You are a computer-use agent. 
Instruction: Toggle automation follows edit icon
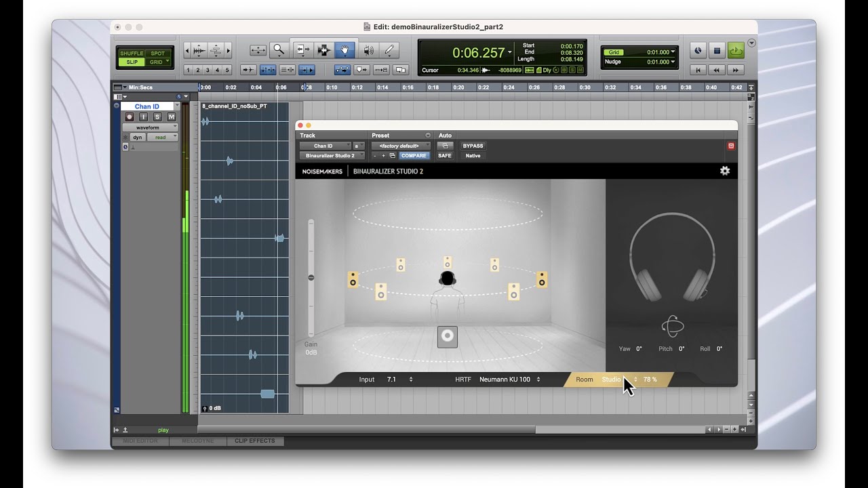[342, 70]
